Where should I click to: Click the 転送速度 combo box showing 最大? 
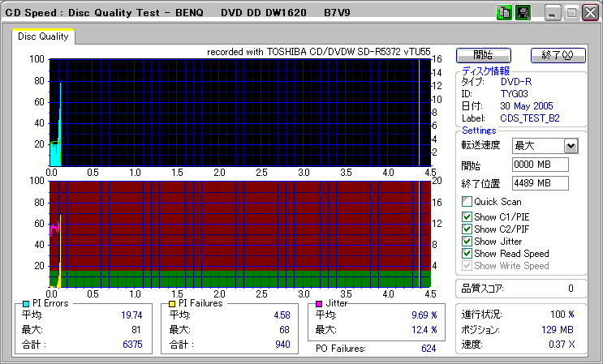[545, 146]
